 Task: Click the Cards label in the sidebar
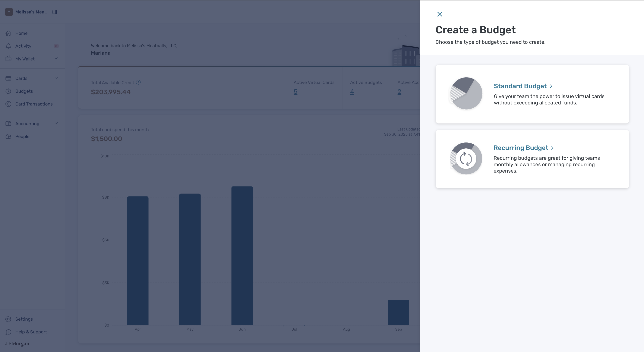pos(21,78)
